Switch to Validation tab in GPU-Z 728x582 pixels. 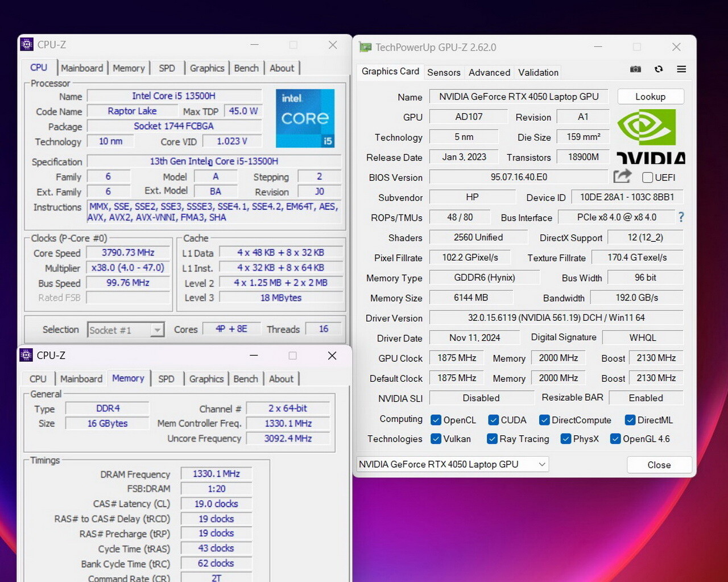pyautogui.click(x=538, y=72)
